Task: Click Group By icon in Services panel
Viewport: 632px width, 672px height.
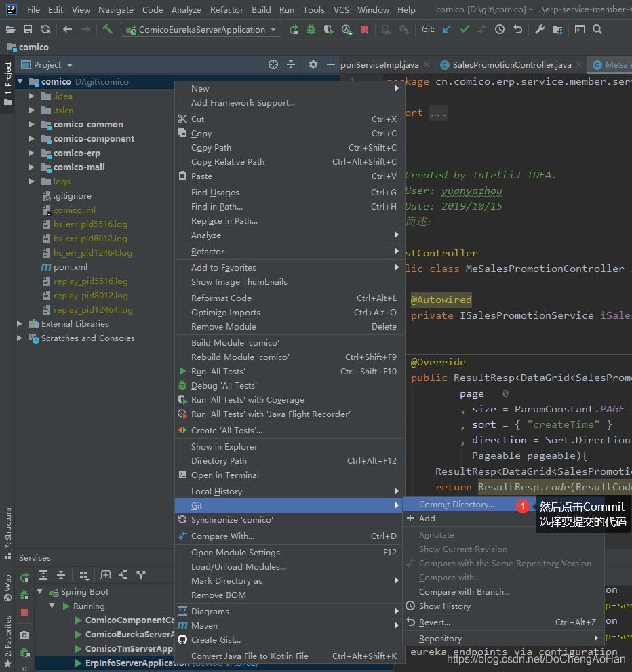Action: pyautogui.click(x=83, y=575)
